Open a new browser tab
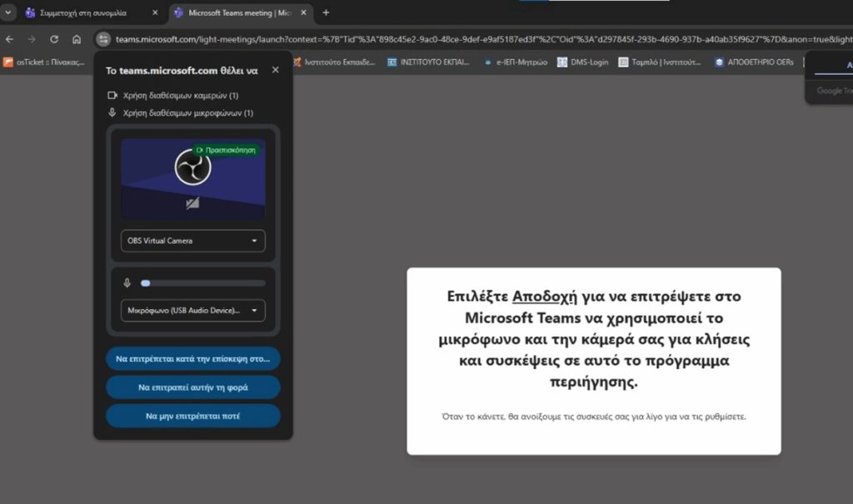 (x=326, y=12)
